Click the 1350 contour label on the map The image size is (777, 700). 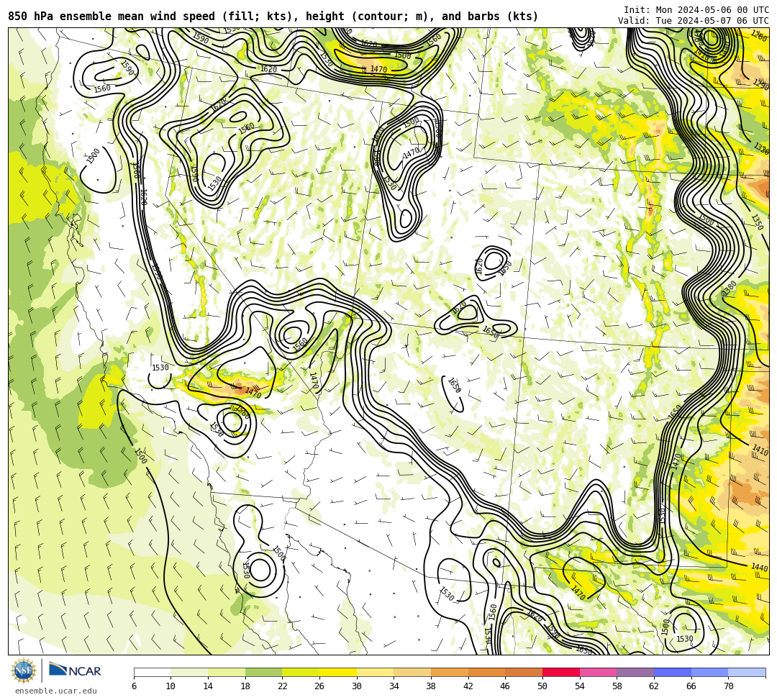click(757, 222)
